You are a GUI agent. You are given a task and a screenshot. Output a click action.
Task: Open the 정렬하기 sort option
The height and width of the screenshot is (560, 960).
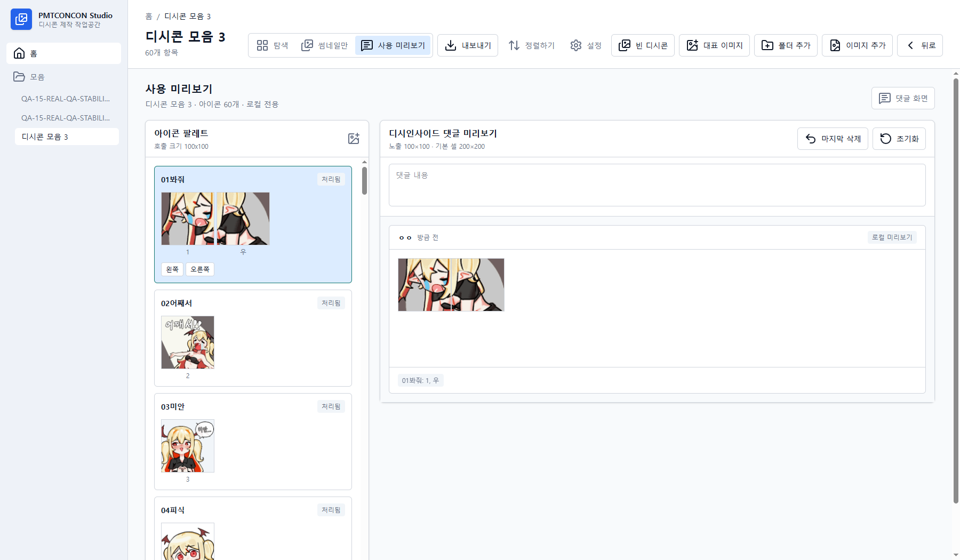531,45
